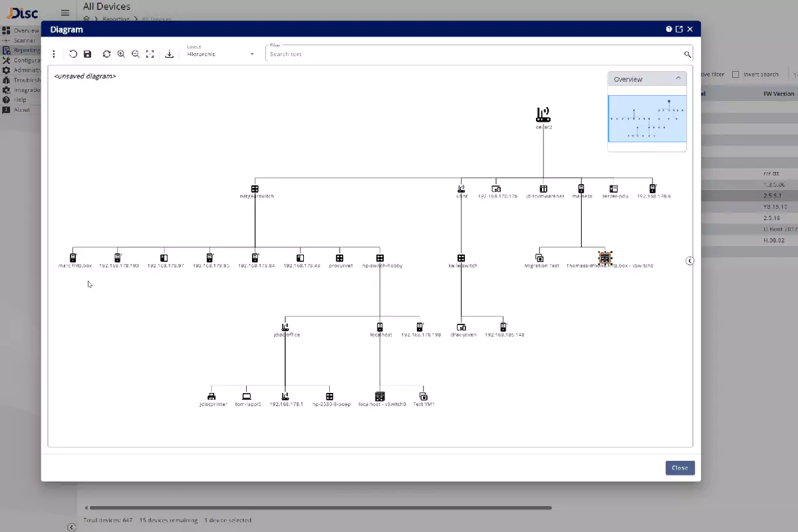Click the filter search magnifier button

688,55
